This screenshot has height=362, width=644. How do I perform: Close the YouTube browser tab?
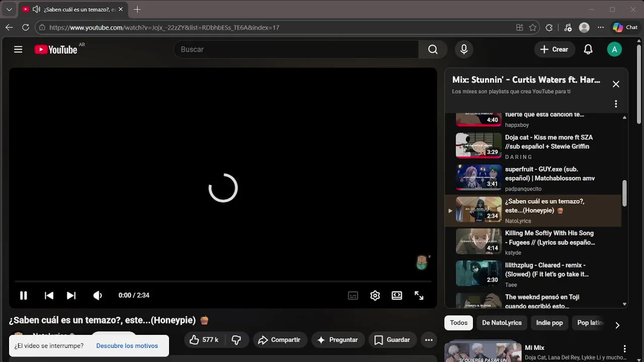tap(121, 9)
